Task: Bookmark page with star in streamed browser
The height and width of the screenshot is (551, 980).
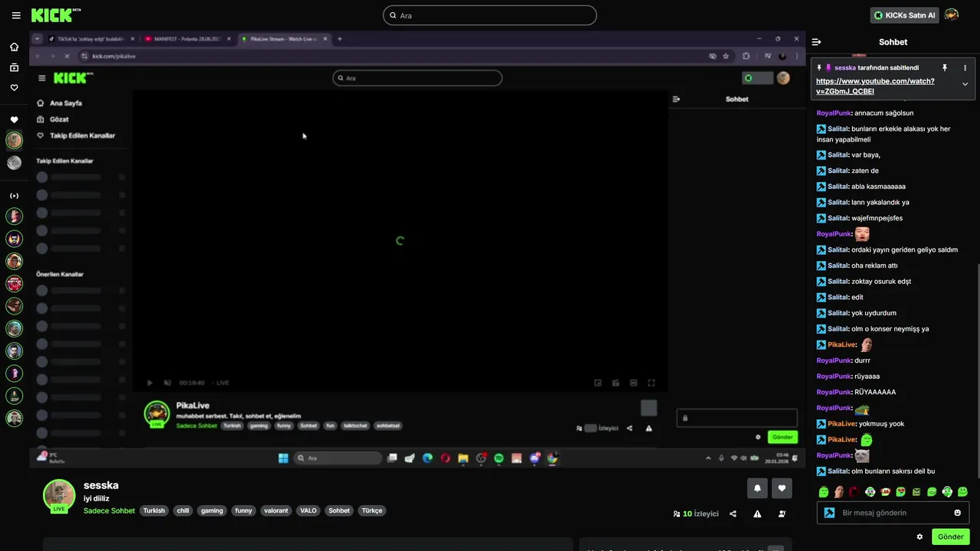Action: pos(727,56)
